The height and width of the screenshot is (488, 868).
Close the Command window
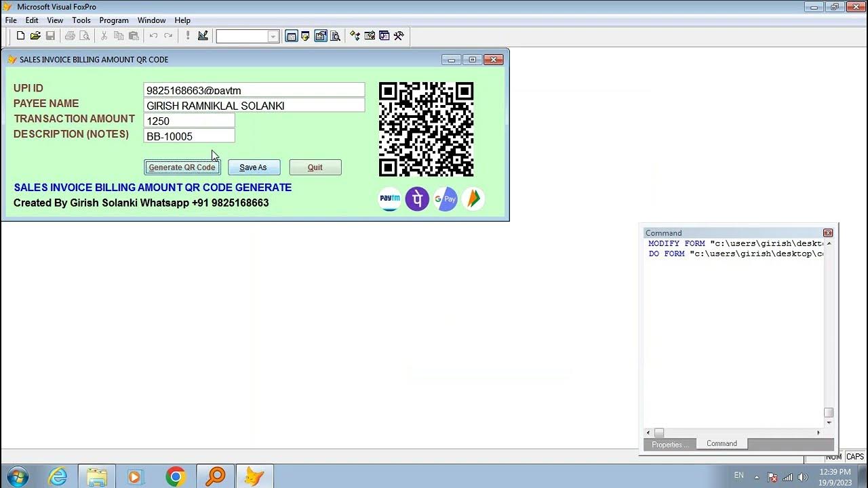coord(828,233)
